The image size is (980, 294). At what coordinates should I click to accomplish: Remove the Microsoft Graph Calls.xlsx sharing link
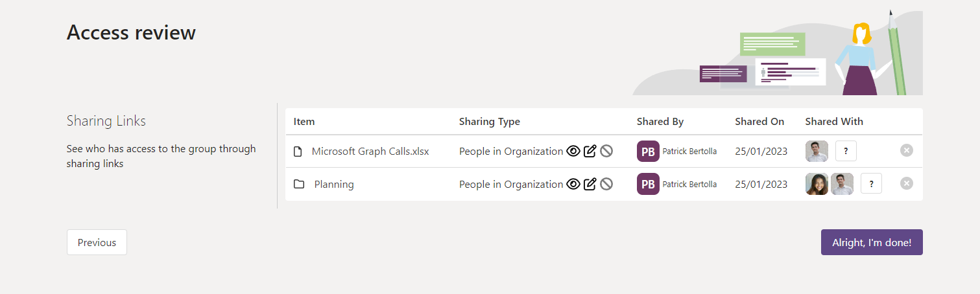(x=906, y=151)
